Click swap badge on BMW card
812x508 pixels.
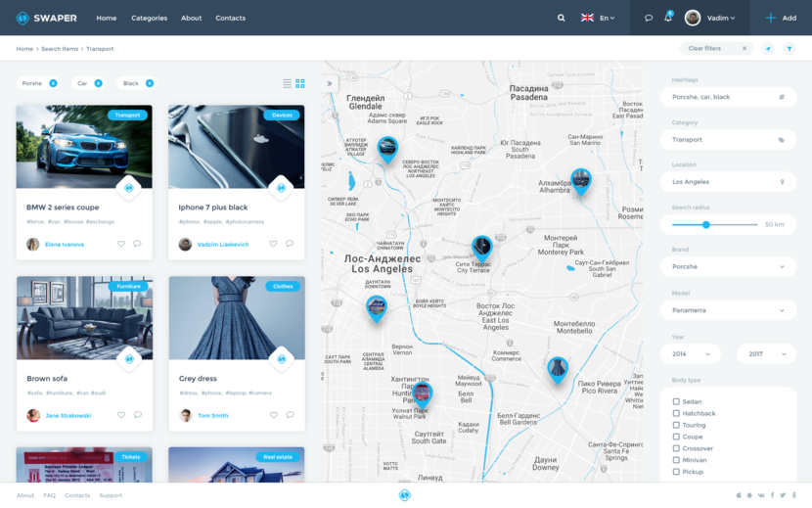click(129, 188)
